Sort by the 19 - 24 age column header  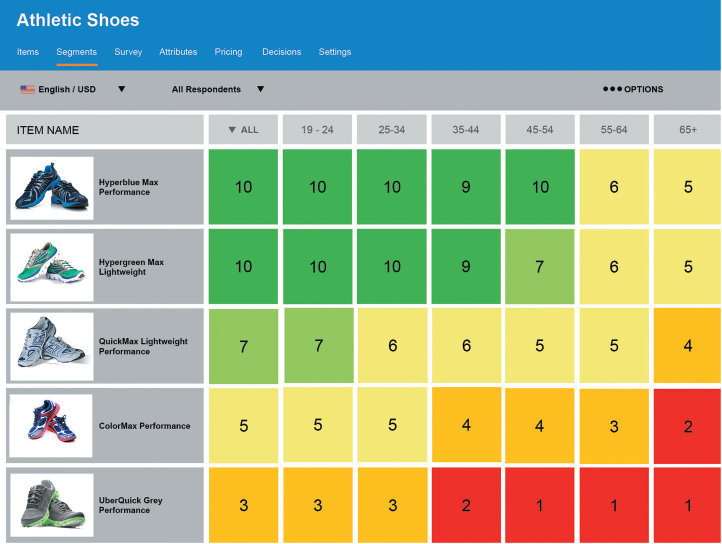click(x=317, y=130)
